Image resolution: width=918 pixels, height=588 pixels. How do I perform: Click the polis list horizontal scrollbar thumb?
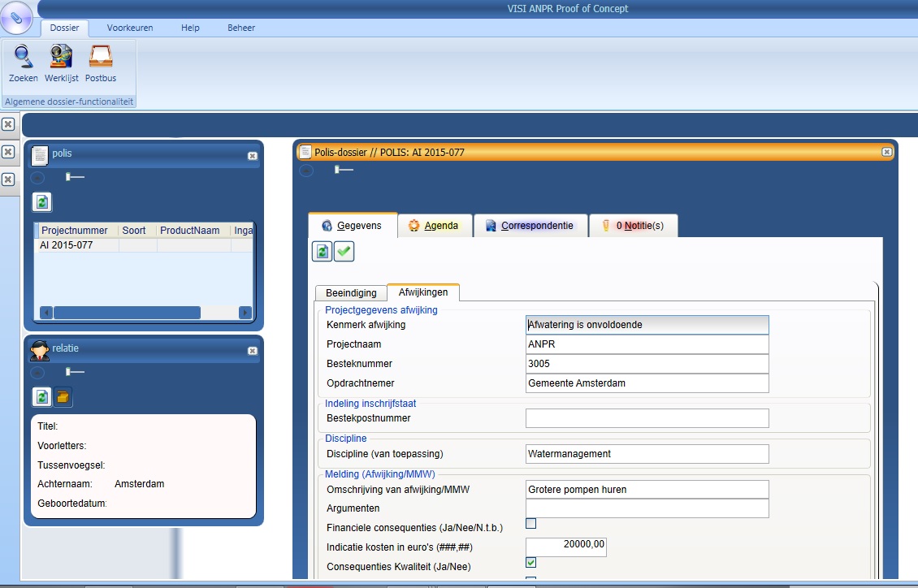coord(127,313)
